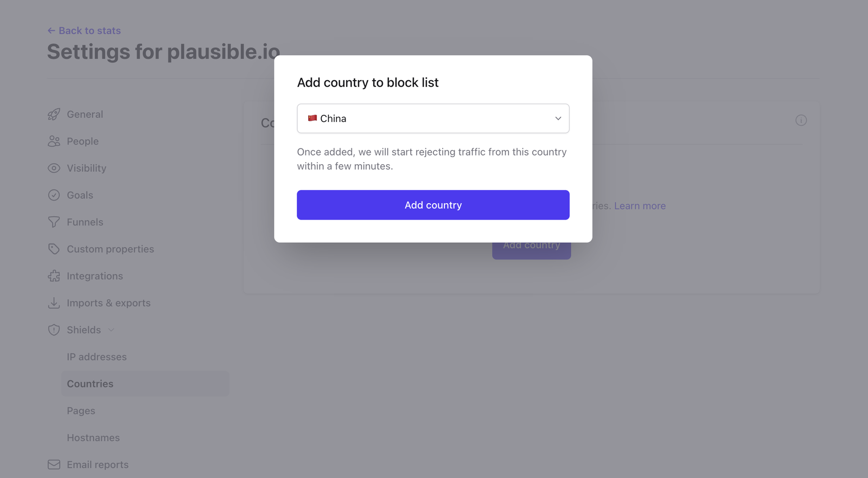Click the People users icon
The image size is (868, 478).
point(54,141)
